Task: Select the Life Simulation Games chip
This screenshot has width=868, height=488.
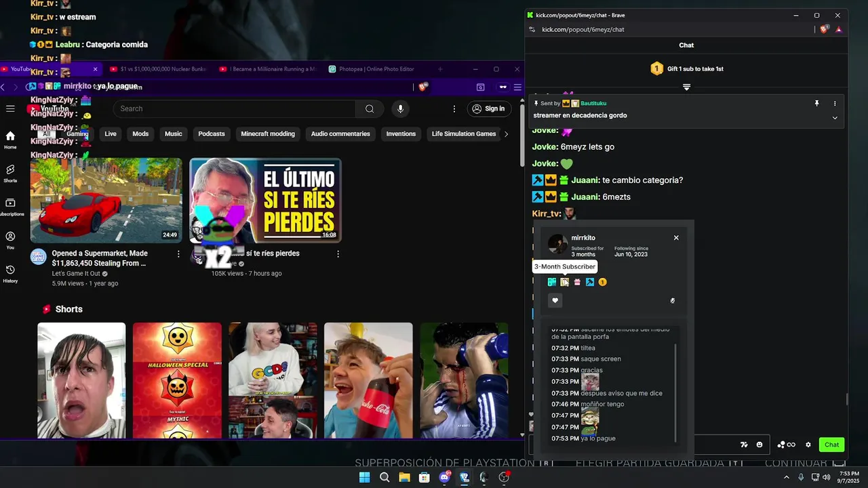Action: click(464, 134)
